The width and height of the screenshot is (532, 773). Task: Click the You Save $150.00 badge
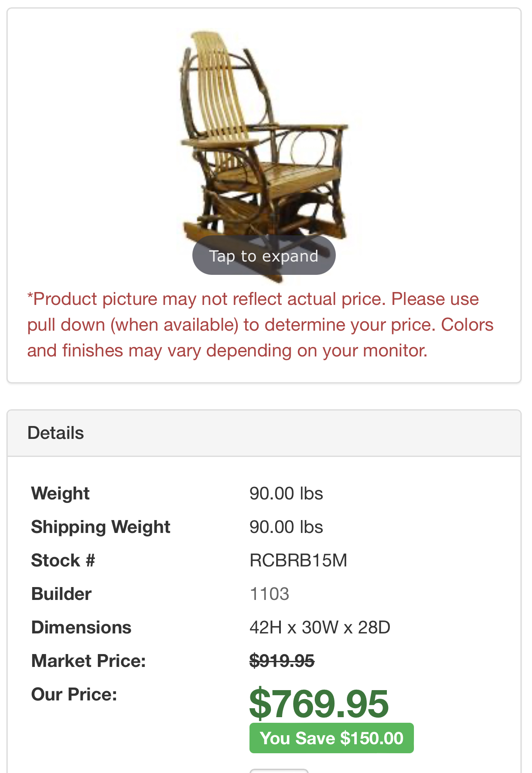pyautogui.click(x=331, y=738)
